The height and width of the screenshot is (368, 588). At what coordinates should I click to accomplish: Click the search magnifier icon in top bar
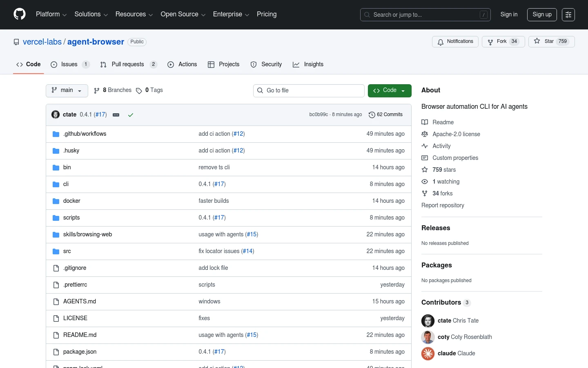367,15
